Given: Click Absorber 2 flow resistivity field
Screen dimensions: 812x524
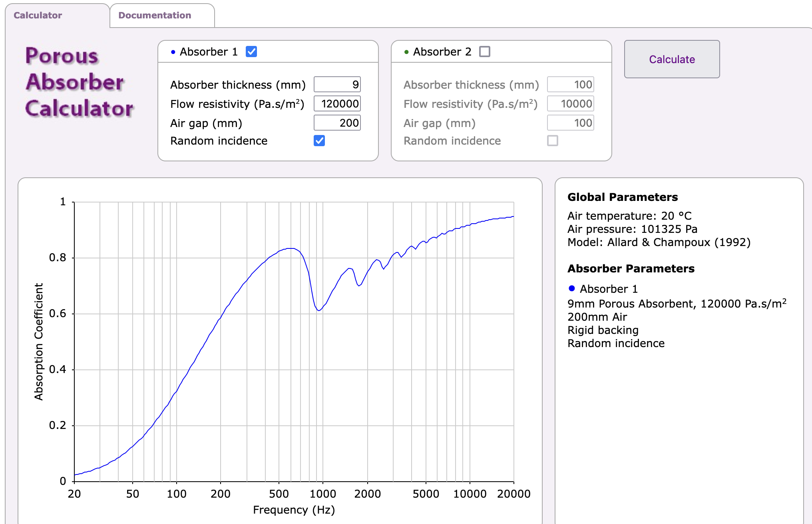Looking at the screenshot, I should (x=570, y=104).
